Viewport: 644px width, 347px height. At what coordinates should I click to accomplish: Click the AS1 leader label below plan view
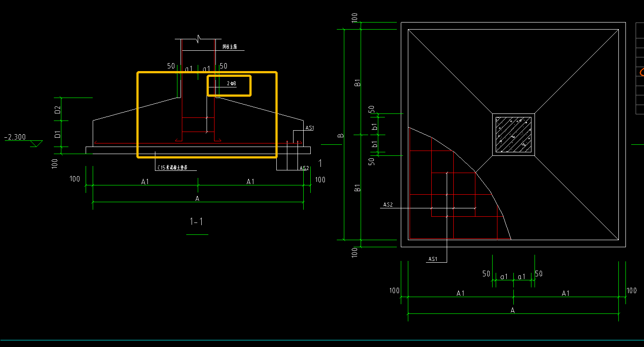pyautogui.click(x=433, y=259)
